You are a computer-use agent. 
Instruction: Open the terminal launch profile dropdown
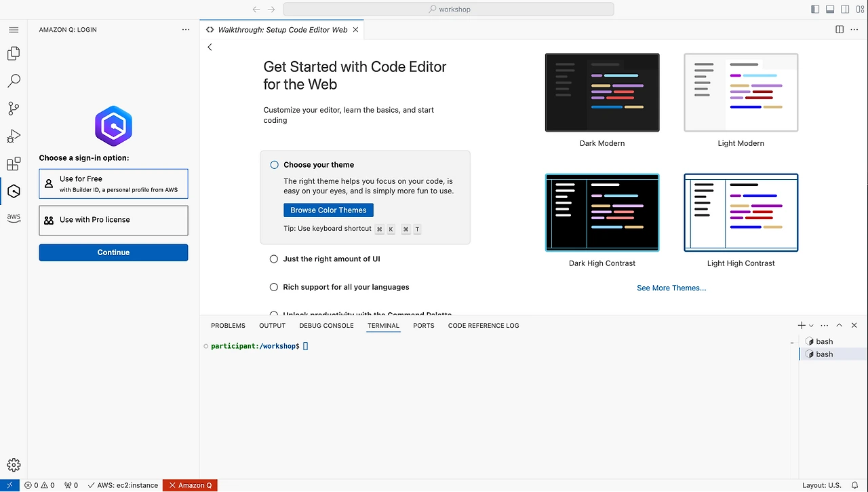coord(811,325)
